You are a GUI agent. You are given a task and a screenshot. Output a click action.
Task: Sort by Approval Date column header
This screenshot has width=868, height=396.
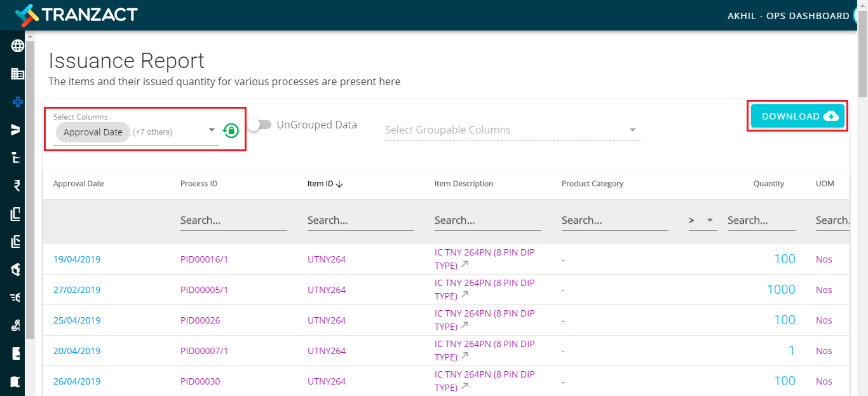coord(79,184)
